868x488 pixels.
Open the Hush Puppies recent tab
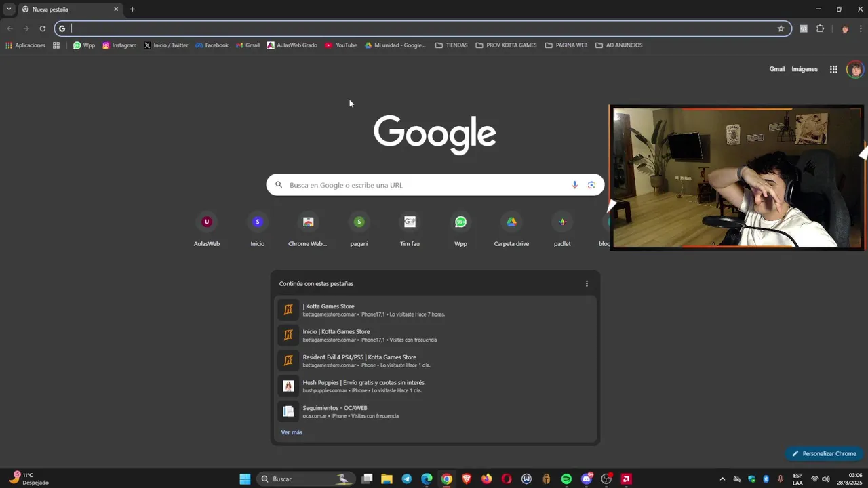point(435,386)
